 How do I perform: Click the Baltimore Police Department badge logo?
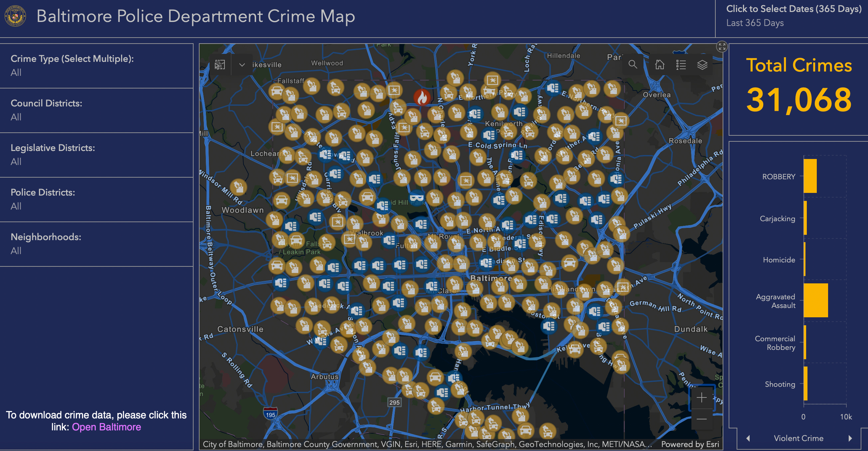click(x=15, y=16)
